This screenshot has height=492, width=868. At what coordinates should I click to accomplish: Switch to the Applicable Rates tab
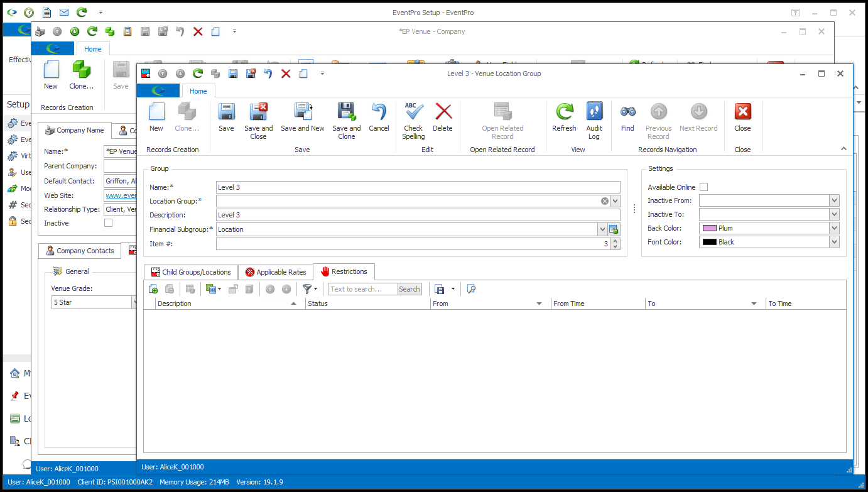(276, 272)
